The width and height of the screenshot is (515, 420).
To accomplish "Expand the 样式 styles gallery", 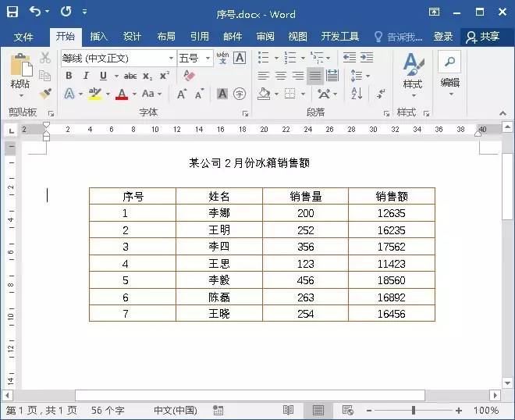I will (x=413, y=77).
